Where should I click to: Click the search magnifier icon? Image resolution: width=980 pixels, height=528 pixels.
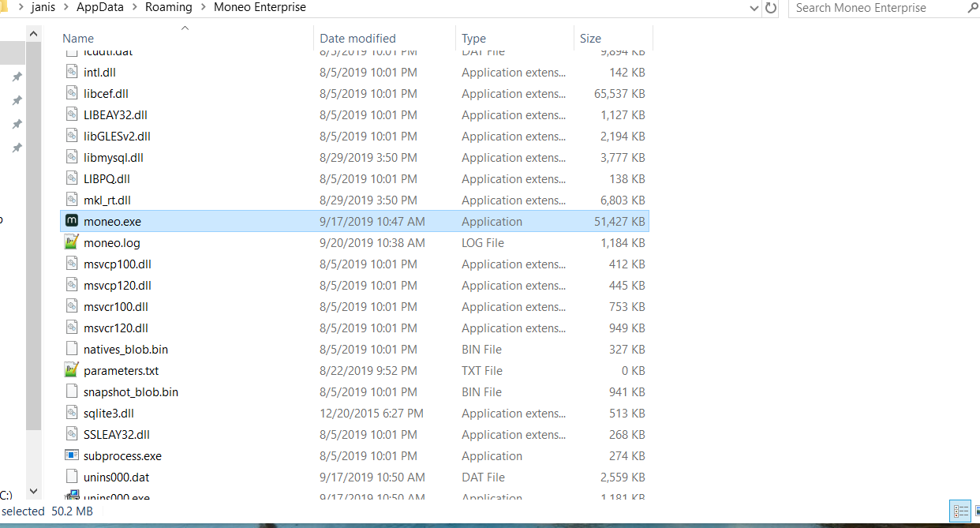971,8
